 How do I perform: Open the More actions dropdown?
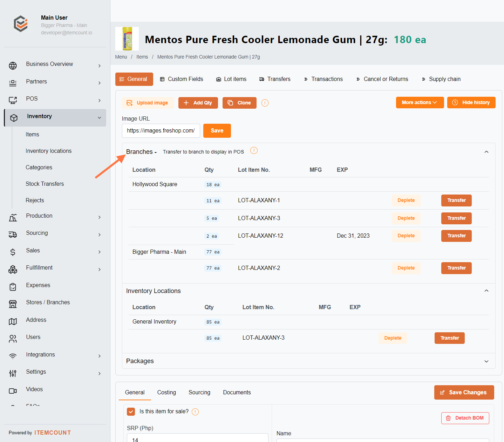point(420,102)
